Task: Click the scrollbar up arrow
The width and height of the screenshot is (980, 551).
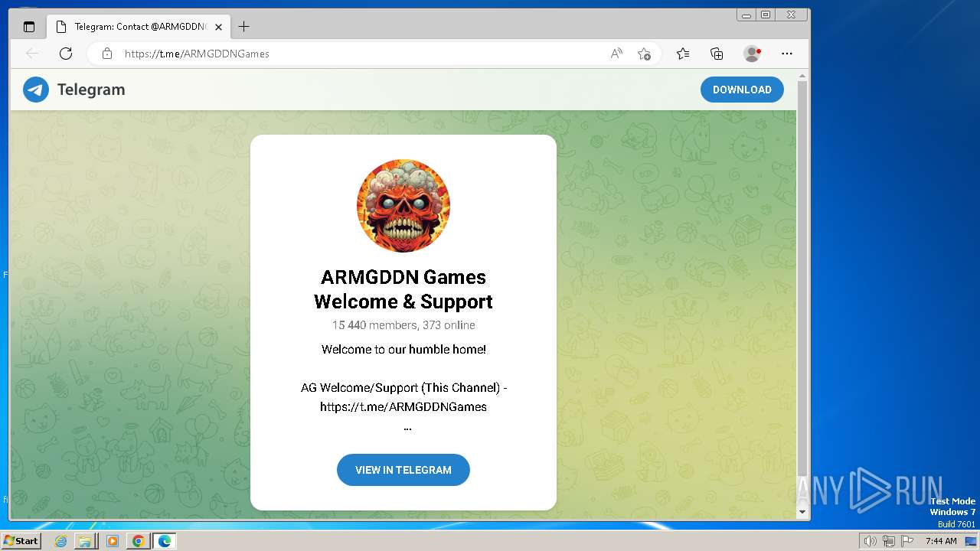Action: coord(802,77)
